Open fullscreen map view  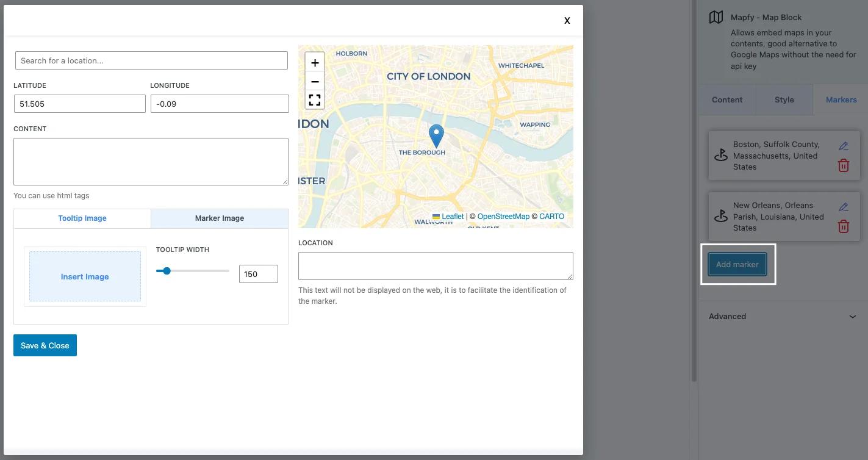[314, 99]
